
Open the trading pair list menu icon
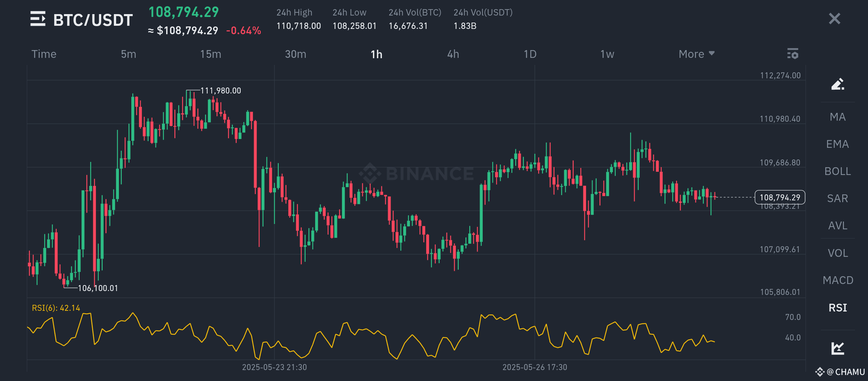38,19
